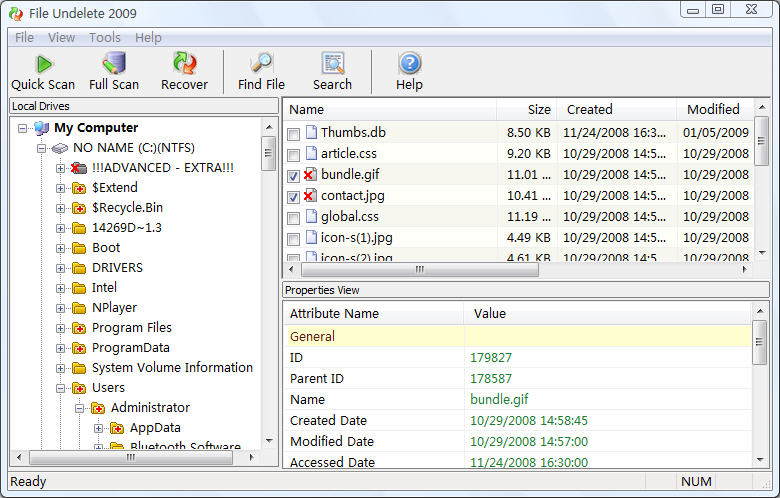Uncheck the contact.jpg checkbox
The height and width of the screenshot is (498, 780).
coord(293,197)
